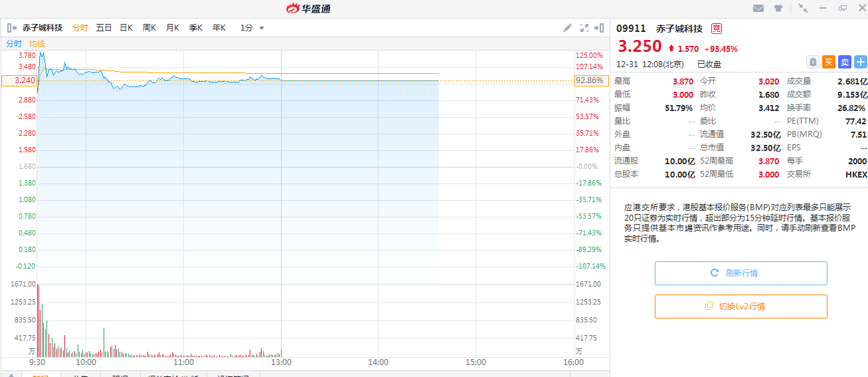868x377 pixels.
Task: Click the blue 卖 sell button
Action: (x=844, y=62)
